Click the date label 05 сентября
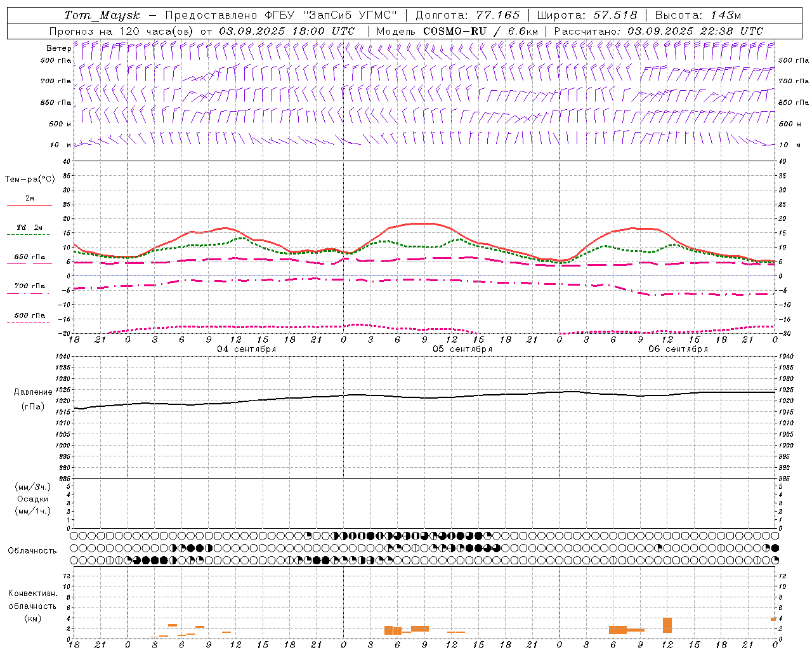812x650 pixels. point(462,349)
